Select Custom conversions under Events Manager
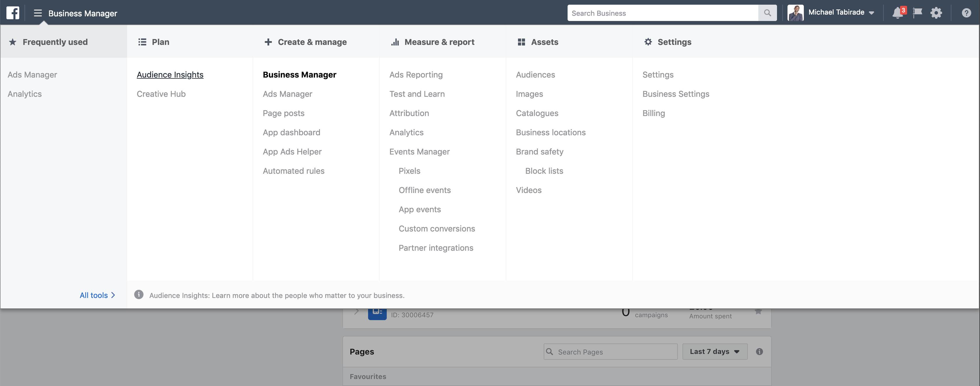 [437, 228]
